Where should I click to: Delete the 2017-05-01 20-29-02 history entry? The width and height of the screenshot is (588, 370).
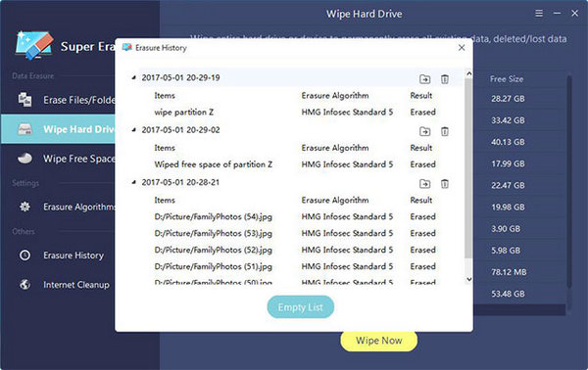(444, 131)
